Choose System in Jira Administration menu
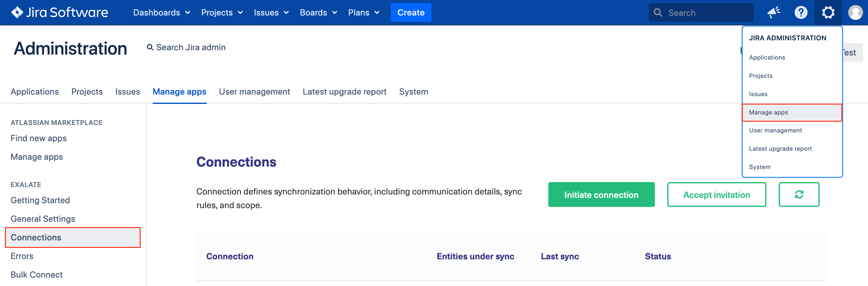The image size is (868, 286). [792, 167]
